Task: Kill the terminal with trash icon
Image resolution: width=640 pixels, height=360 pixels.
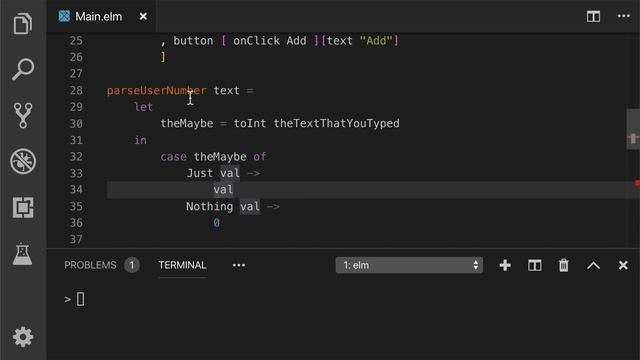Action: pyautogui.click(x=564, y=265)
